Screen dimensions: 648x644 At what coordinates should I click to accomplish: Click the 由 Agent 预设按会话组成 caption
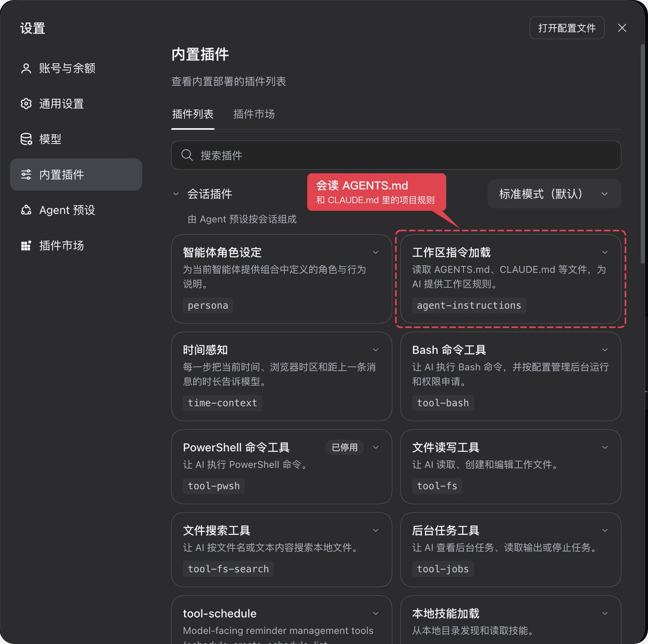coord(242,219)
